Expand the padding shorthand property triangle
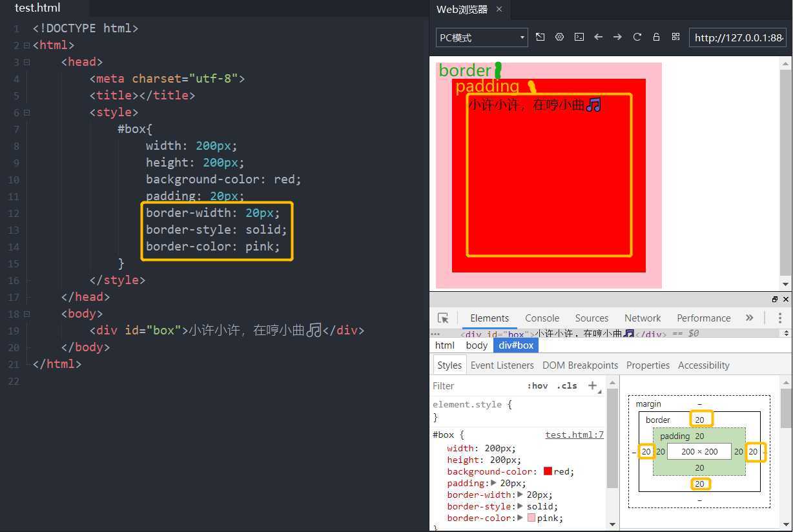 494,483
